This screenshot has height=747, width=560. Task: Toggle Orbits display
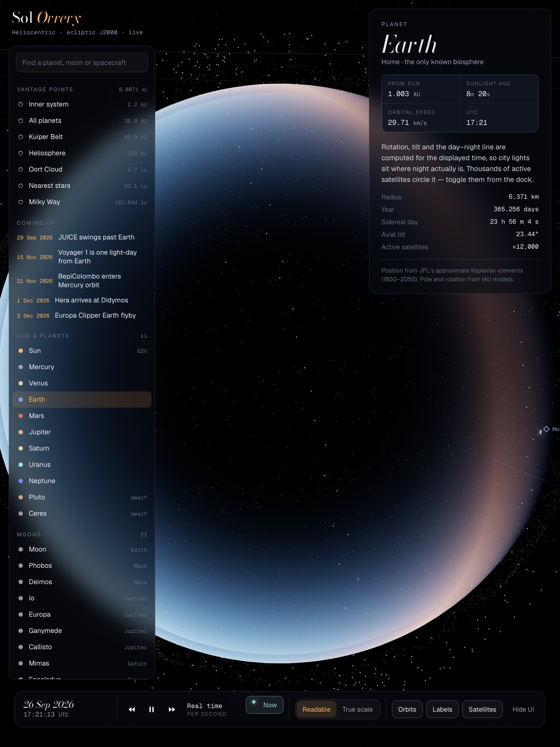[407, 709]
